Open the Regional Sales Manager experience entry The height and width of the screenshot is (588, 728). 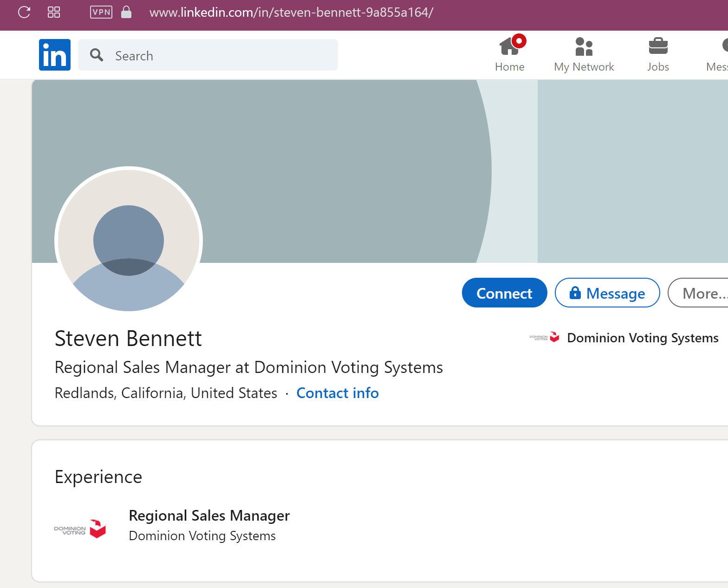coord(209,516)
